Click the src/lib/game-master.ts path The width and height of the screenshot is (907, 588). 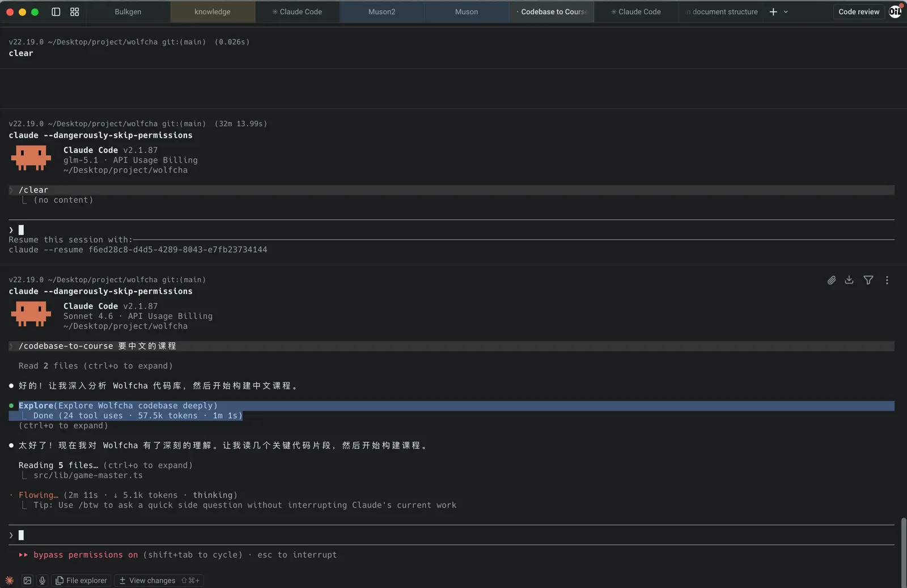(x=88, y=475)
